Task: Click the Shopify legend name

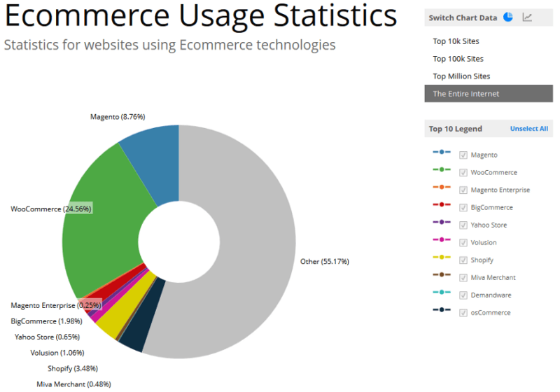Action: coord(482,260)
